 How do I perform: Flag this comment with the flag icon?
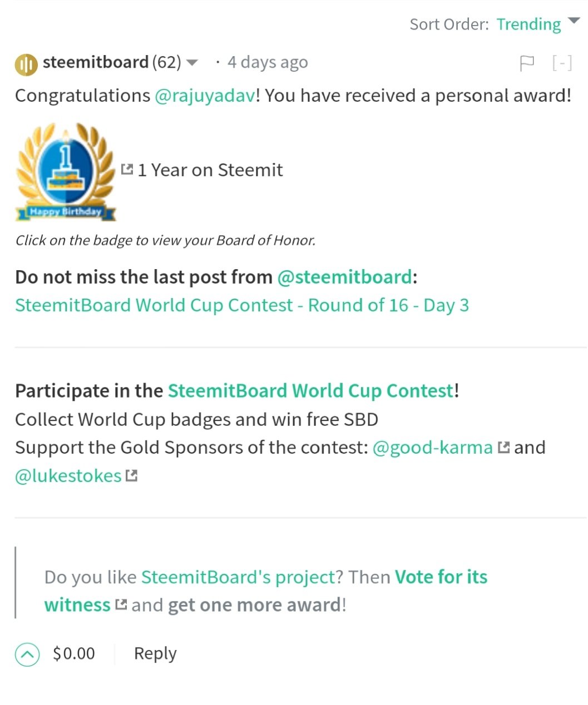click(526, 63)
